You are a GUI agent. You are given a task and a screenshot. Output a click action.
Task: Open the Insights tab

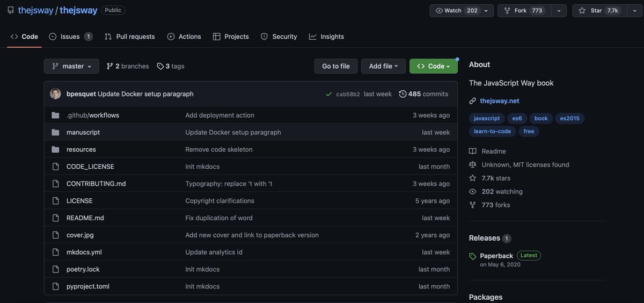(x=326, y=37)
